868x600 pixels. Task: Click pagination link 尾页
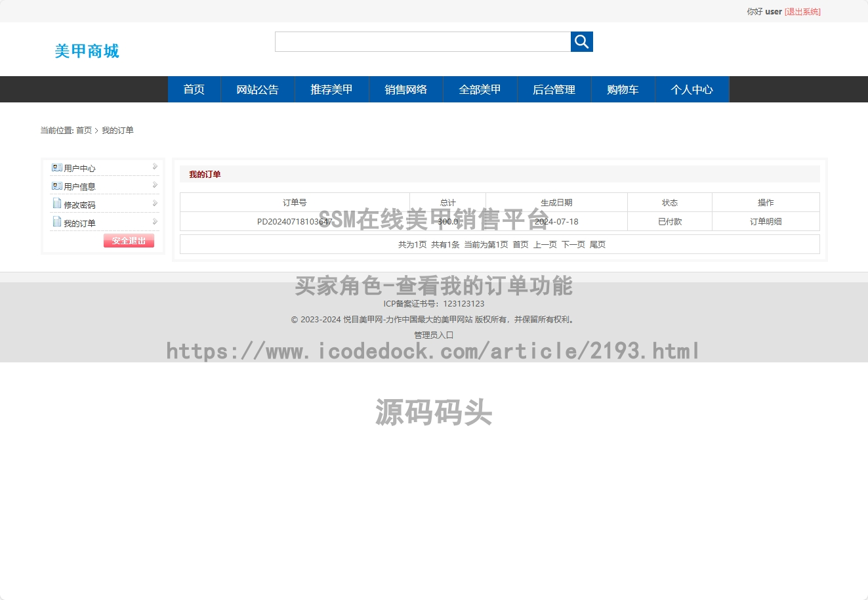(597, 245)
